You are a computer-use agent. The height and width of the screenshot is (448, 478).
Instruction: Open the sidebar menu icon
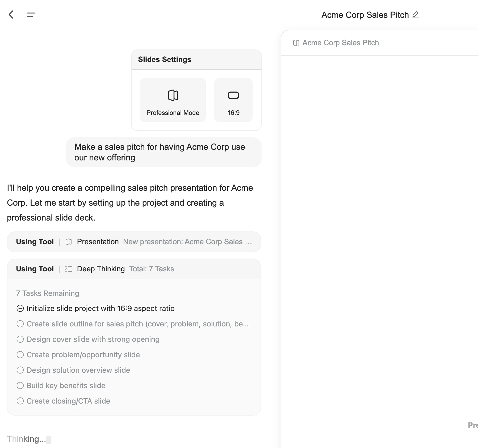point(31,15)
